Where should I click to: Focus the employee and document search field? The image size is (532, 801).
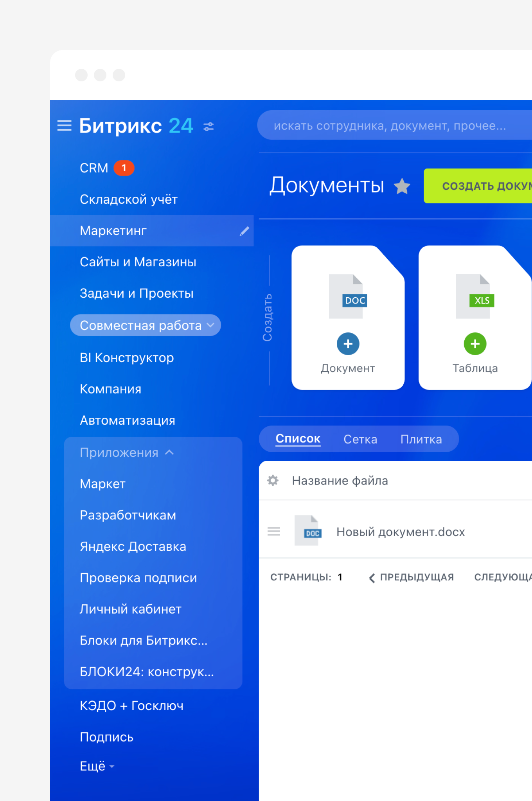[x=394, y=125]
